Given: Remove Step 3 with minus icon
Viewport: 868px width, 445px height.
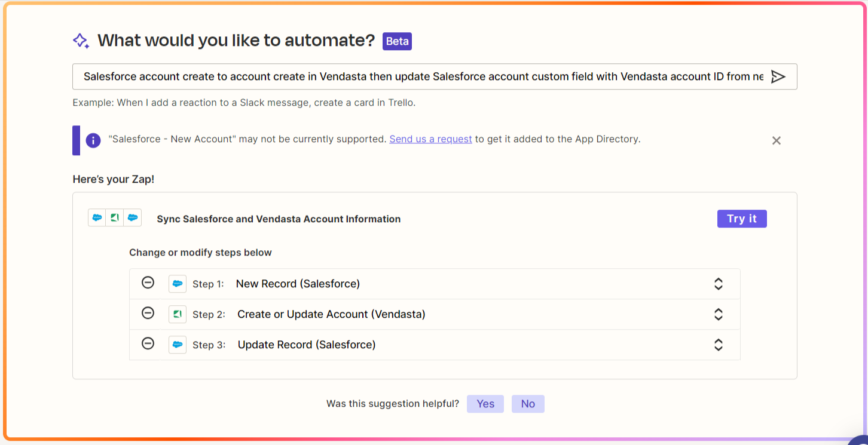Looking at the screenshot, I should (x=148, y=343).
